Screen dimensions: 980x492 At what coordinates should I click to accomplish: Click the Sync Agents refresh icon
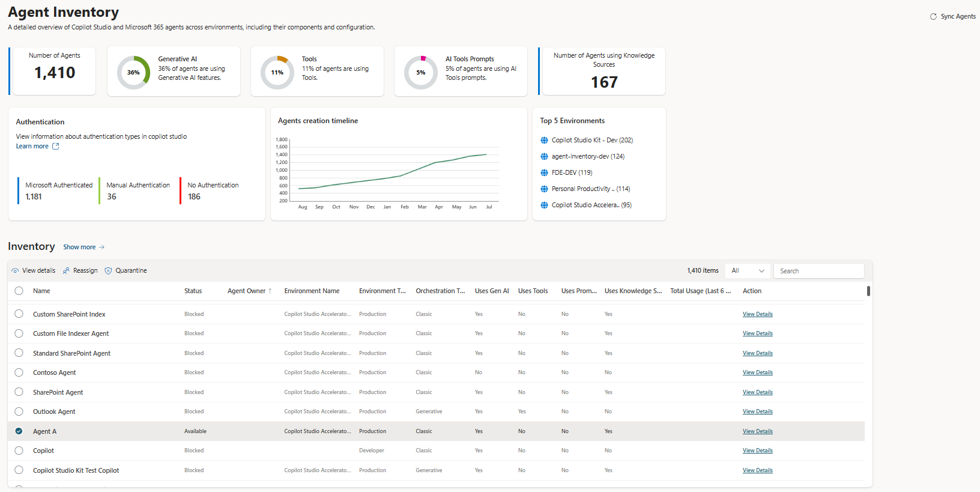point(933,17)
